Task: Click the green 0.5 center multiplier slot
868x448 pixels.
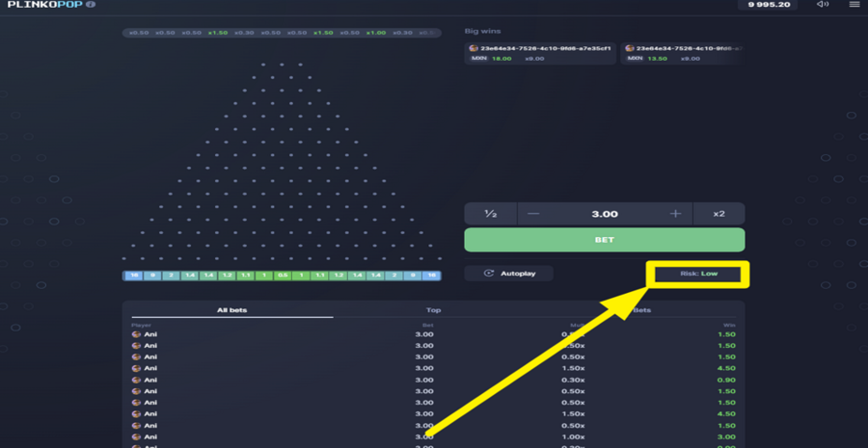Action: 283,276
